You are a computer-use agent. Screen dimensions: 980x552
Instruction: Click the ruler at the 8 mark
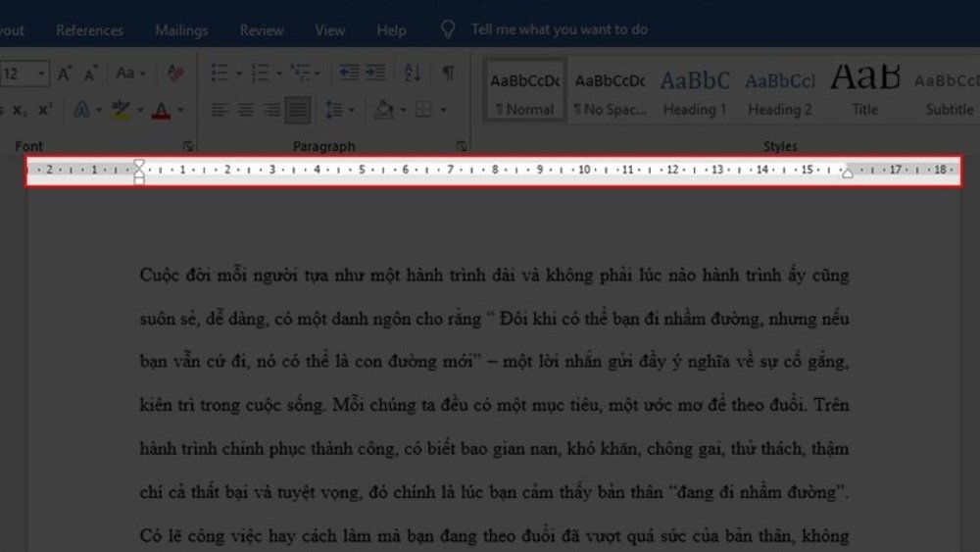(x=494, y=170)
